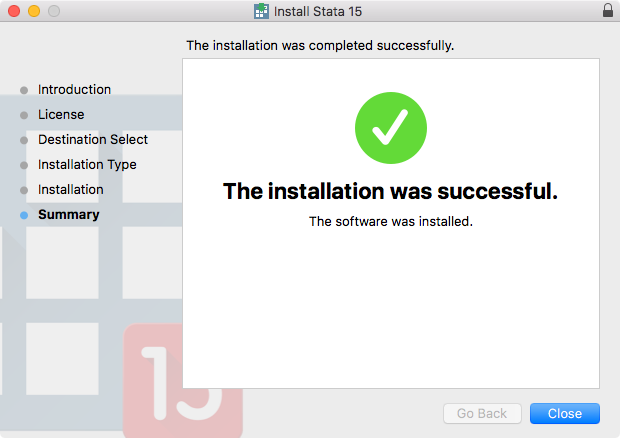Screen dimensions: 620x438
Task: Click the gray bullet beside Installation Type
Action: coord(24,165)
